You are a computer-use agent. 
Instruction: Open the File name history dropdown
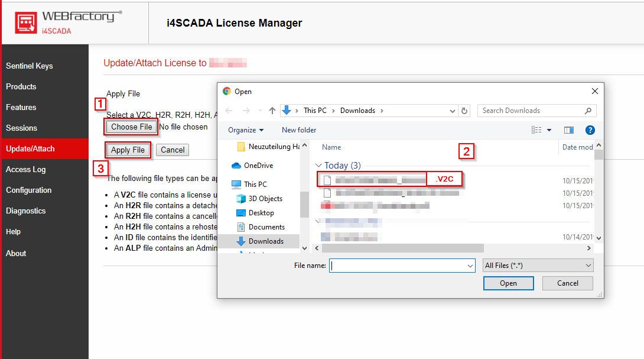(x=470, y=266)
